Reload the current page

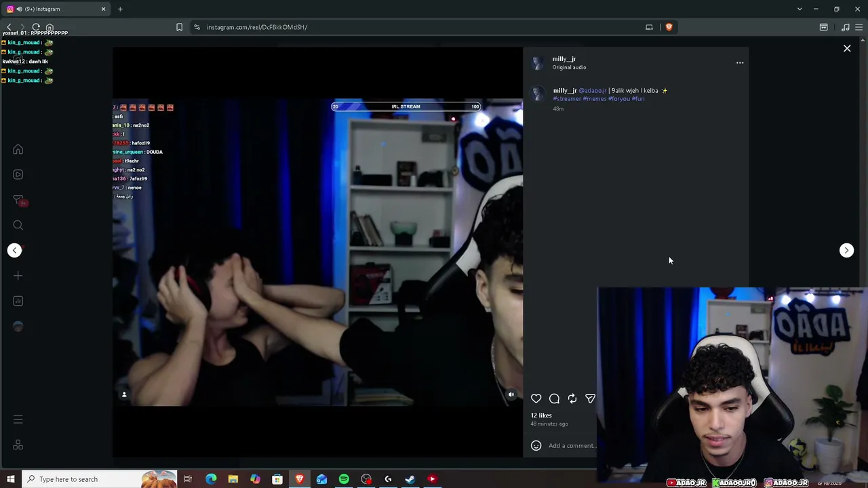(x=36, y=27)
